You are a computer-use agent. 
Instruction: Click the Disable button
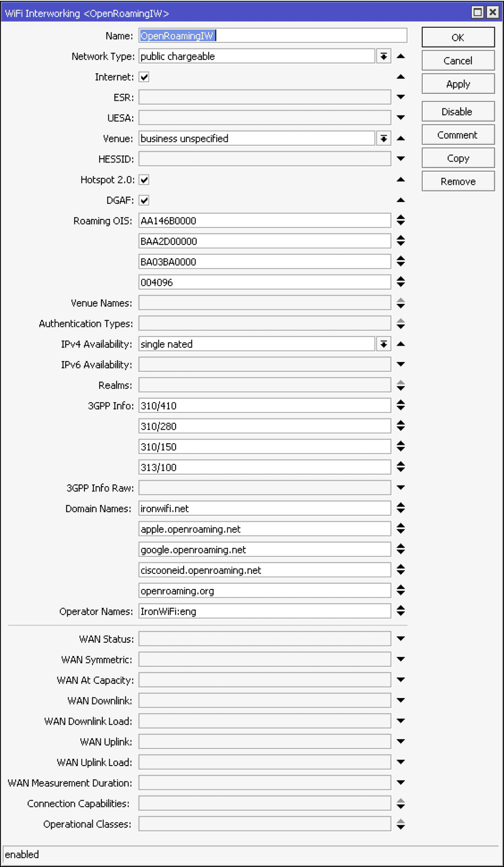tap(458, 112)
